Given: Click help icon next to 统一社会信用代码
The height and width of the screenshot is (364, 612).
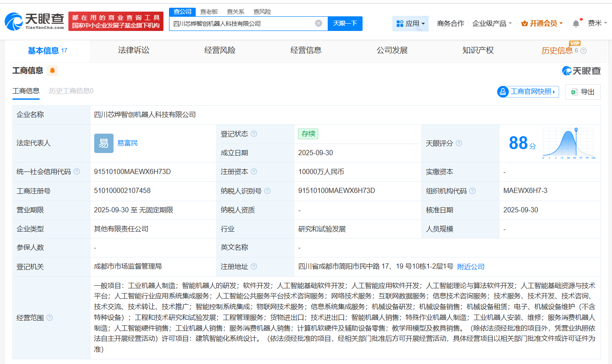Looking at the screenshot, I should (77, 172).
